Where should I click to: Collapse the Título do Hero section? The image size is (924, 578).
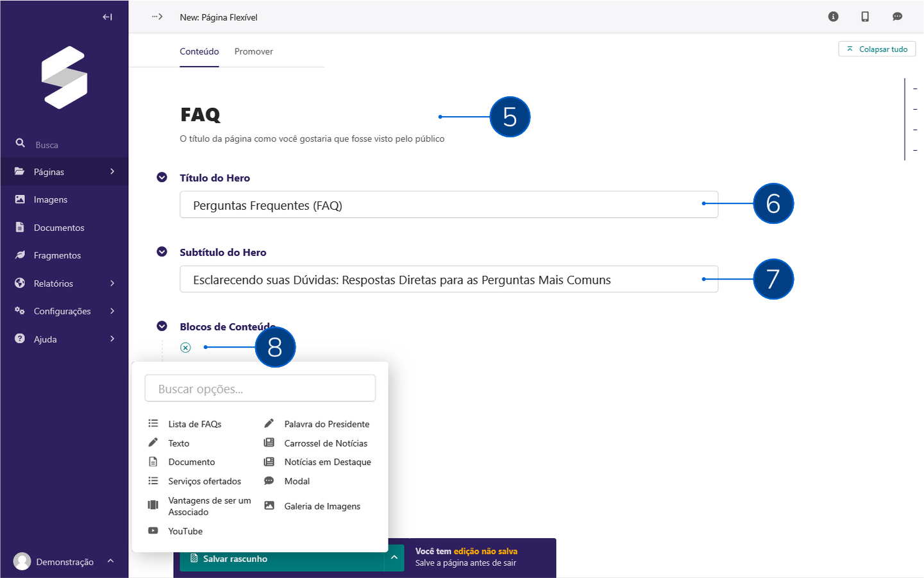pos(162,178)
